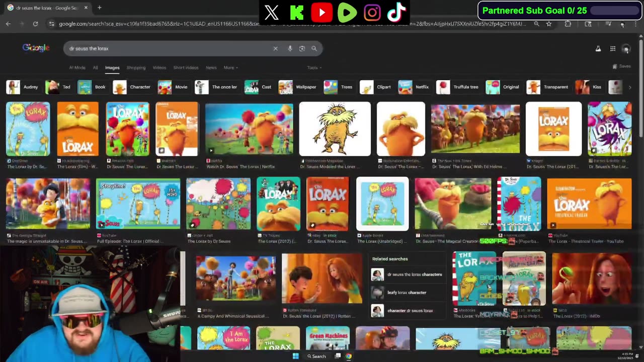Open Task View on the taskbar
Image resolution: width=644 pixels, height=362 pixels.
(338, 356)
